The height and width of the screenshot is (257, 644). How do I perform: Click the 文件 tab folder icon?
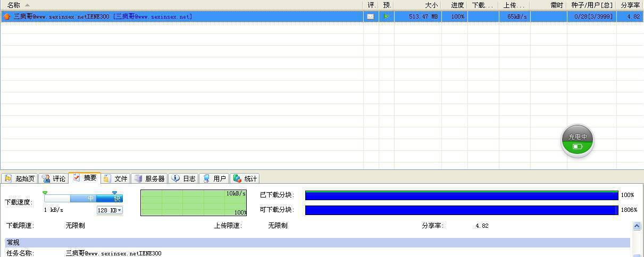[107, 178]
